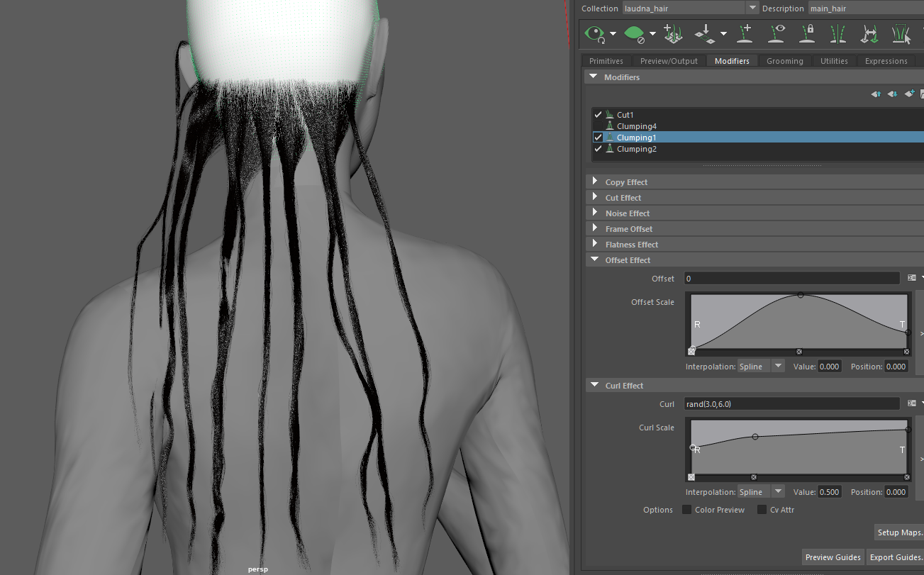Click the update preview eye icon

pyautogui.click(x=595, y=33)
